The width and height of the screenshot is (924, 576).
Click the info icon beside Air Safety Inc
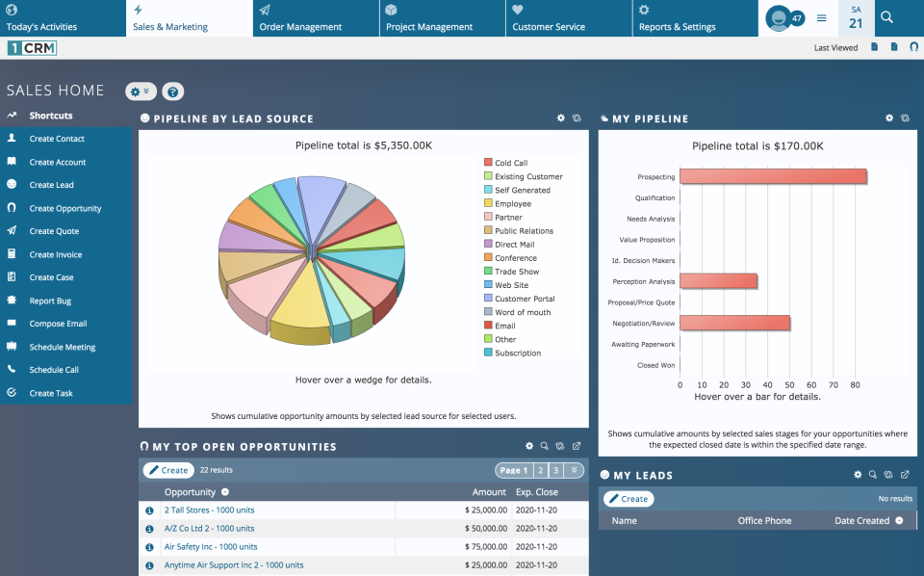[x=149, y=547]
